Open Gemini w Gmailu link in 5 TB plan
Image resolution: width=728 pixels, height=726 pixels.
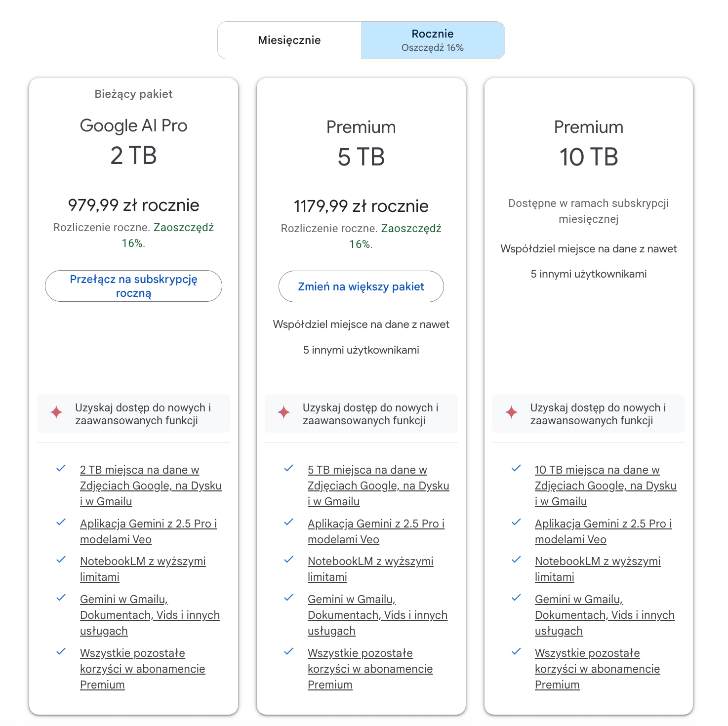coord(377,615)
